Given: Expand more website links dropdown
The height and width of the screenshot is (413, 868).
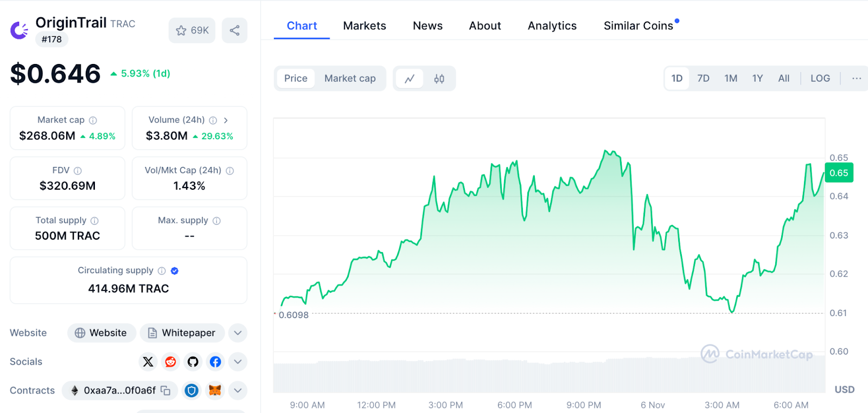Looking at the screenshot, I should click(x=238, y=333).
